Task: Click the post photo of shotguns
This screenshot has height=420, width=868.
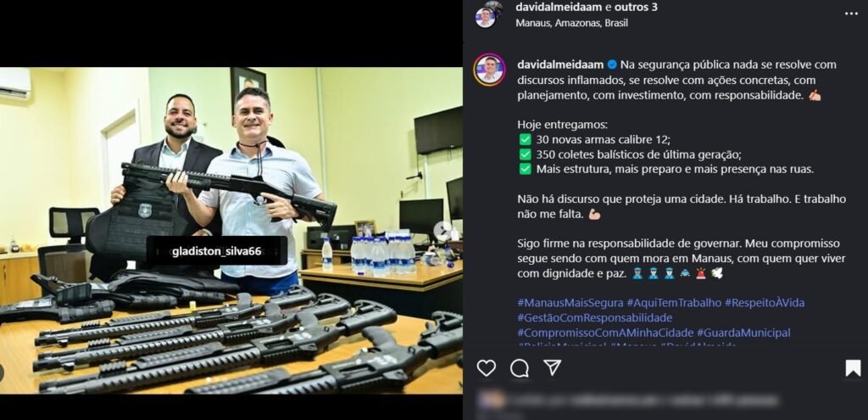Action: pyautogui.click(x=231, y=231)
